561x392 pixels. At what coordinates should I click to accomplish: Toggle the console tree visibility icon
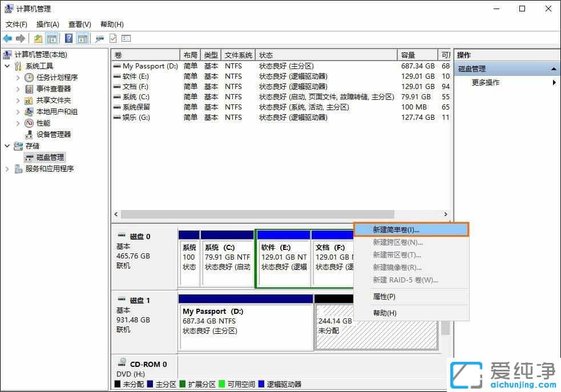[51, 38]
